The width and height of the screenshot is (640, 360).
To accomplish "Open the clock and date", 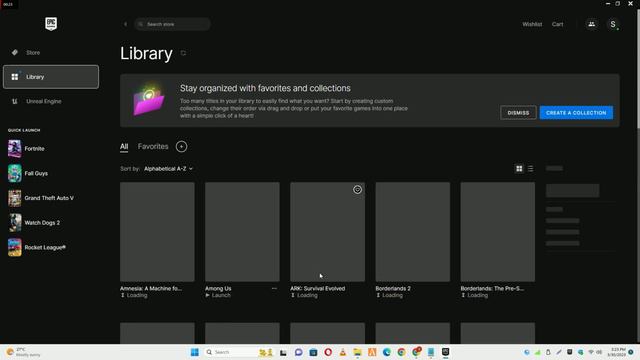I will (616, 352).
